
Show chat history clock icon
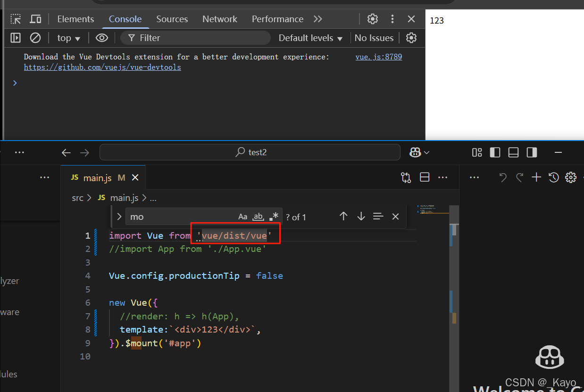click(x=554, y=177)
